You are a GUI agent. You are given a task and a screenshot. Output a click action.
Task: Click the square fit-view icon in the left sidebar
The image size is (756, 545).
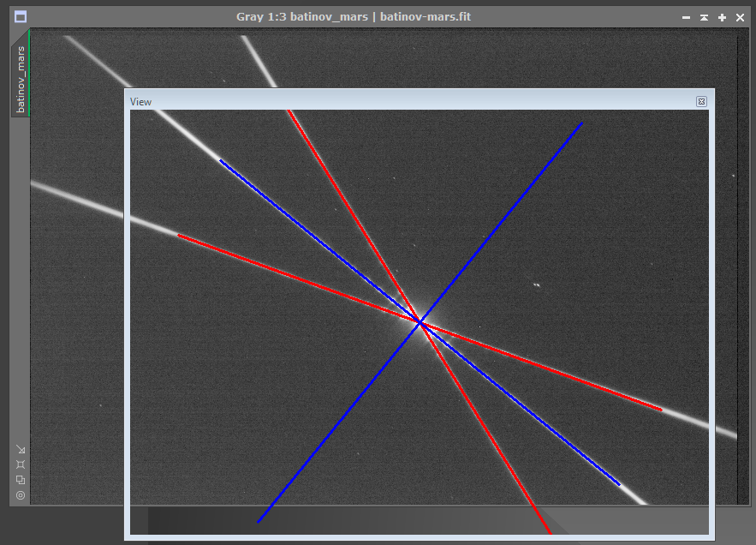21,464
